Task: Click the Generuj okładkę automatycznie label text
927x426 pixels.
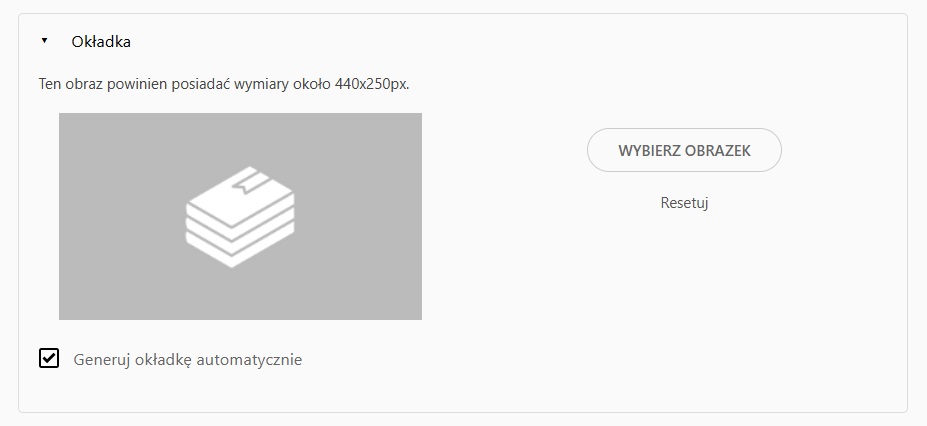Action: [x=188, y=359]
